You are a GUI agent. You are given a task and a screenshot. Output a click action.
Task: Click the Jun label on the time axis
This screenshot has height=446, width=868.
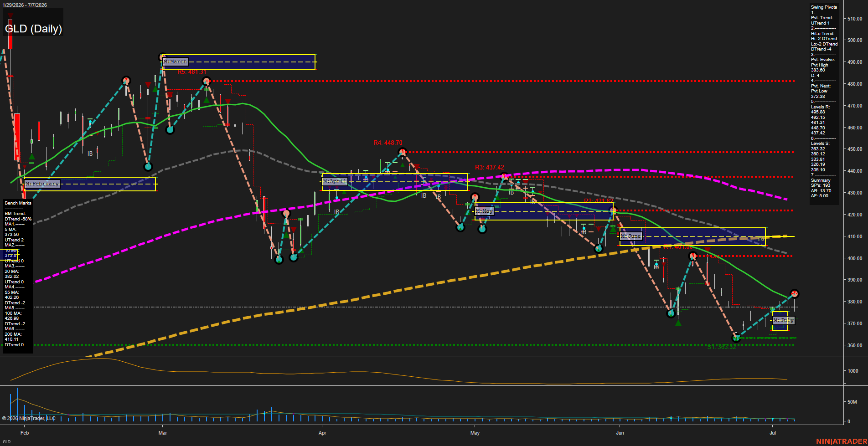coord(620,433)
